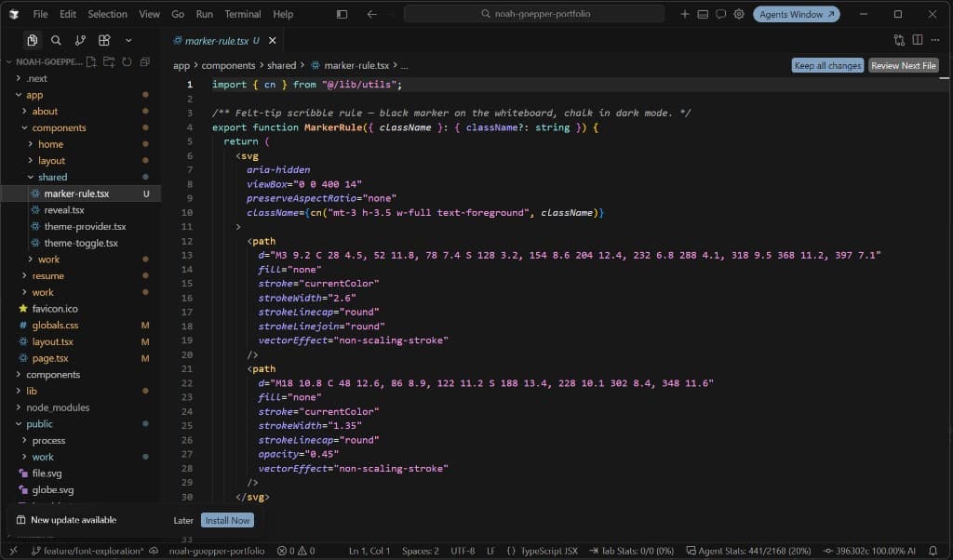953x560 pixels.
Task: Click the components breadcrumb segment
Action: tap(228, 66)
